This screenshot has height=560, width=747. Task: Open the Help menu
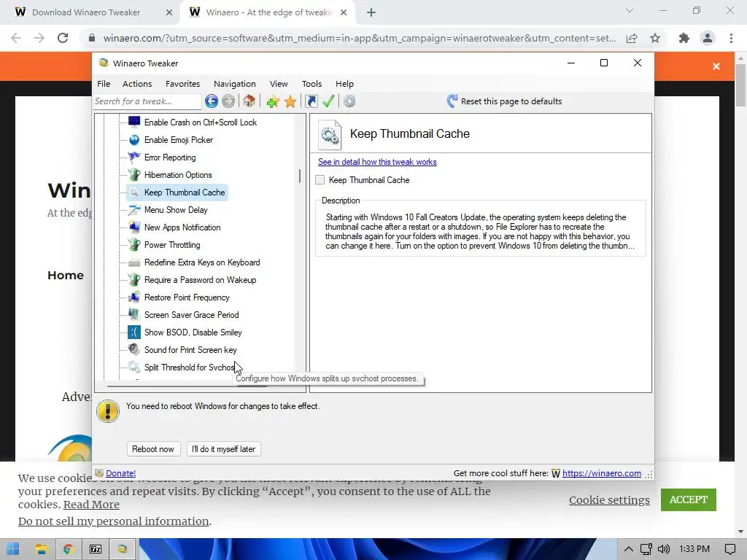(x=344, y=84)
